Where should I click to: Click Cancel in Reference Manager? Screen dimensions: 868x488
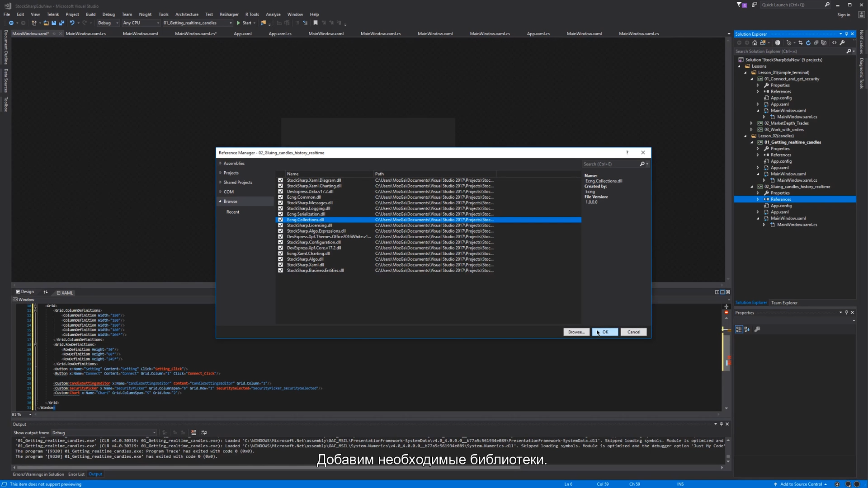[634, 332]
